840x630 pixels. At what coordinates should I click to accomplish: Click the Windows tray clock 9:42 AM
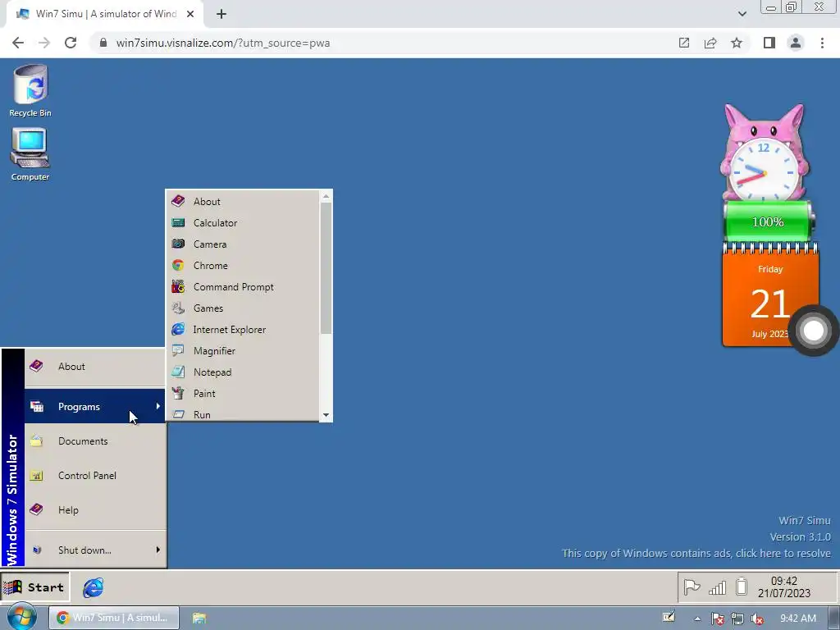point(798,619)
